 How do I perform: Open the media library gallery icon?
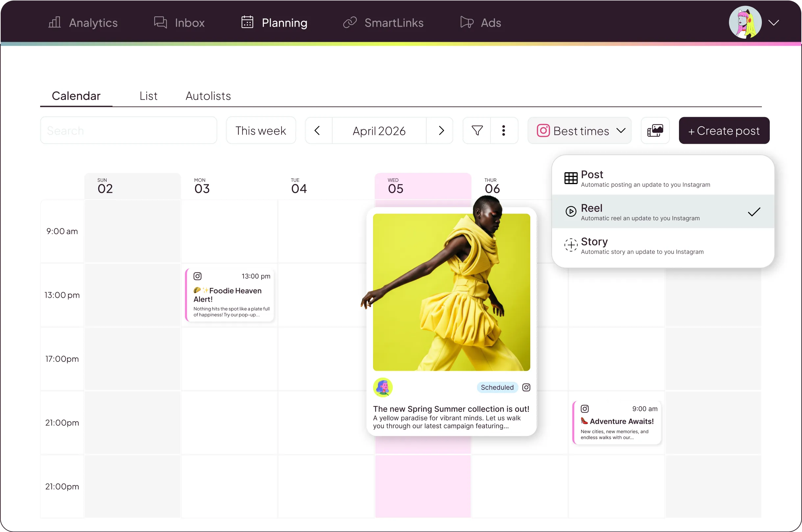point(655,131)
